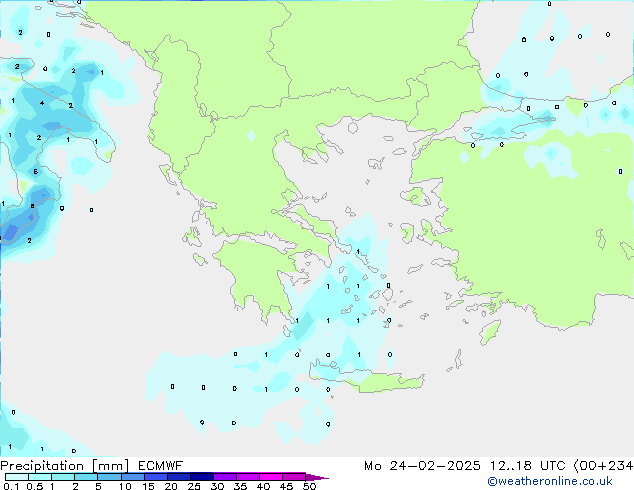Screen dimensions: 634x490
Task: Click the 0.5–1 mm legend color swatch
Action: [40, 477]
